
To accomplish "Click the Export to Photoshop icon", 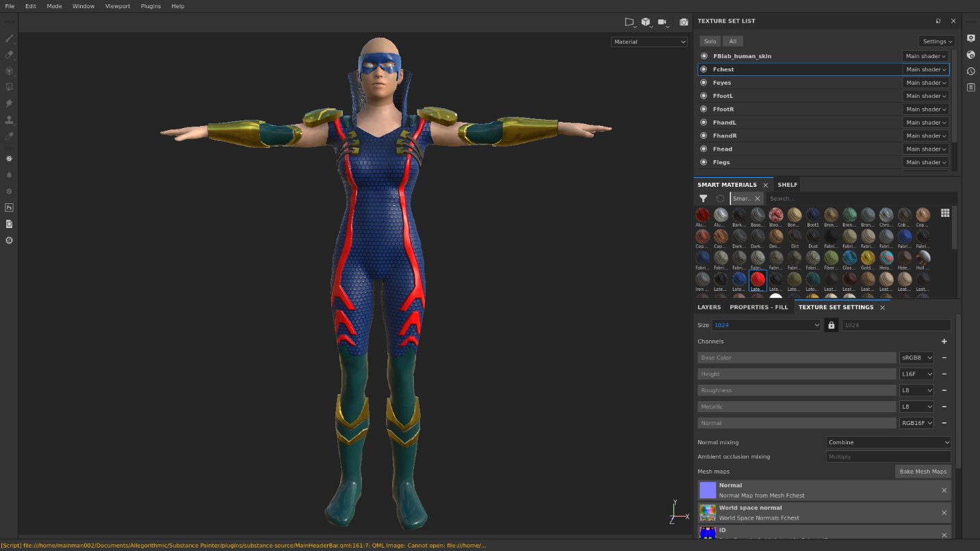I will [10, 207].
